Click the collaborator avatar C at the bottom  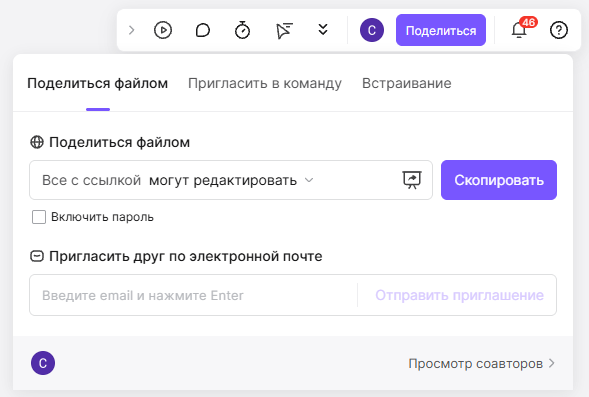[43, 363]
